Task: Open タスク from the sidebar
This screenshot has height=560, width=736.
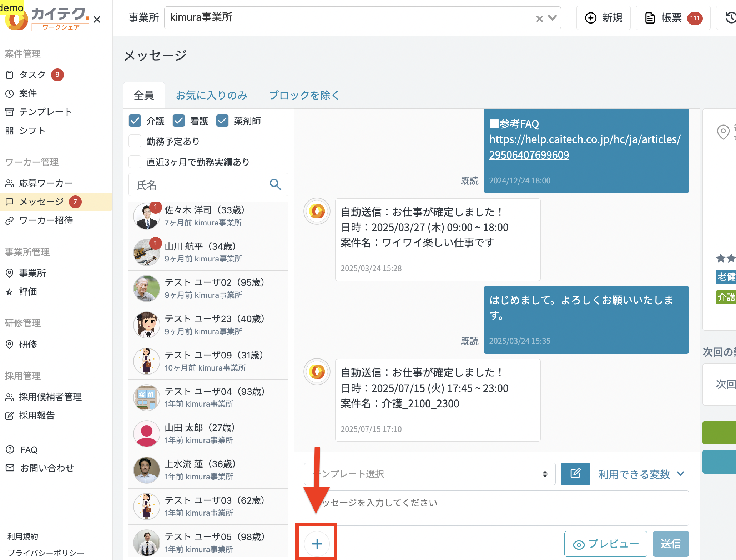Action: [32, 75]
